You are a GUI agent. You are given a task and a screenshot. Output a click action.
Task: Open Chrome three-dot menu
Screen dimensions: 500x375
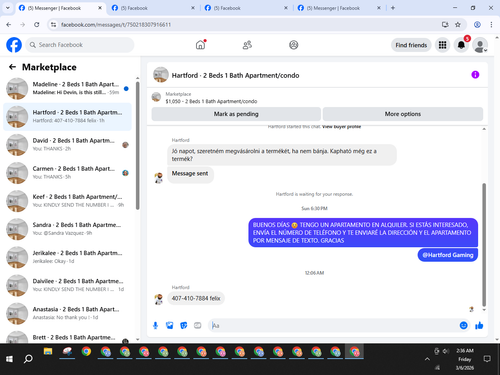point(491,24)
